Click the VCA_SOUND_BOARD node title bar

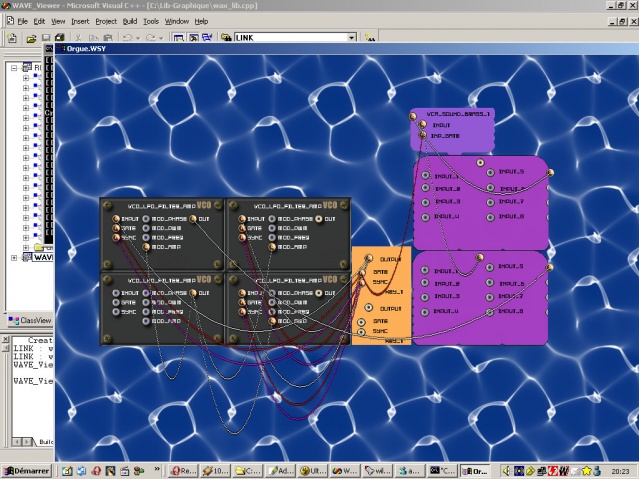click(453, 115)
